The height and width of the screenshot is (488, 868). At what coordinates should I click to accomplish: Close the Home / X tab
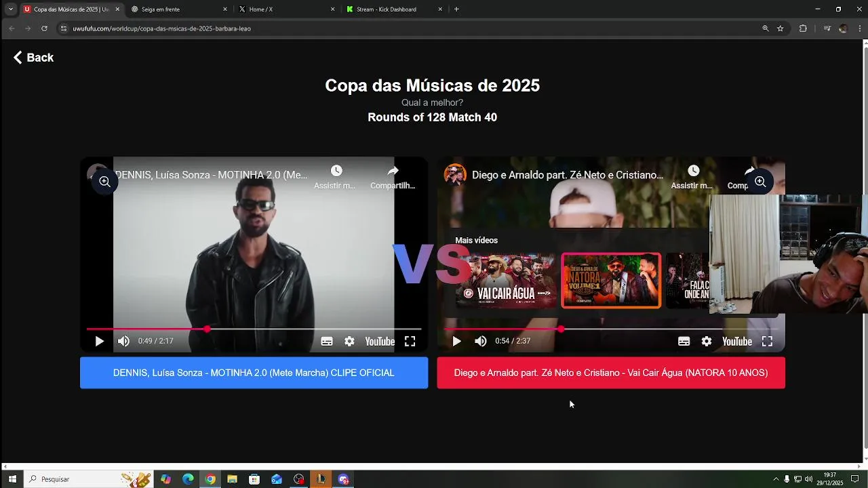(x=333, y=9)
